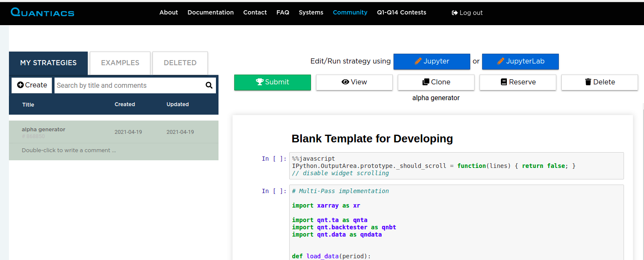Screen dimensions: 644x260
Task: Select the My Strategies tab
Action: point(48,63)
